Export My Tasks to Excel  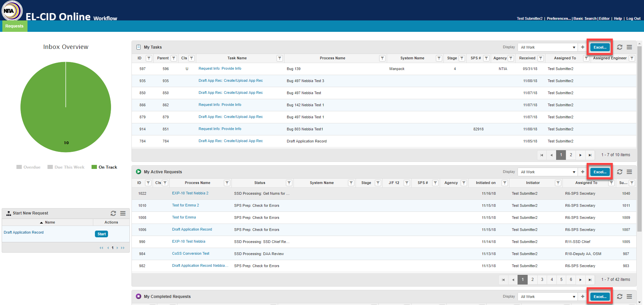(x=600, y=47)
